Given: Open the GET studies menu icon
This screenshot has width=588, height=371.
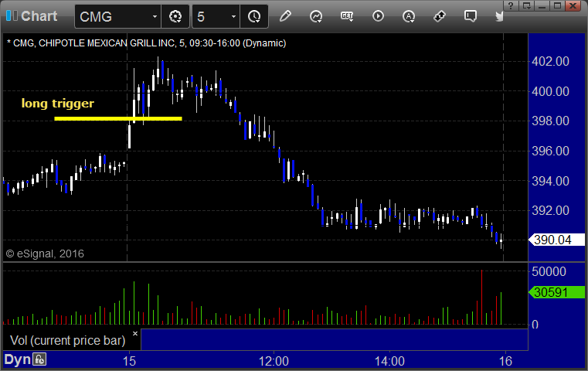Looking at the screenshot, I should (x=347, y=16).
